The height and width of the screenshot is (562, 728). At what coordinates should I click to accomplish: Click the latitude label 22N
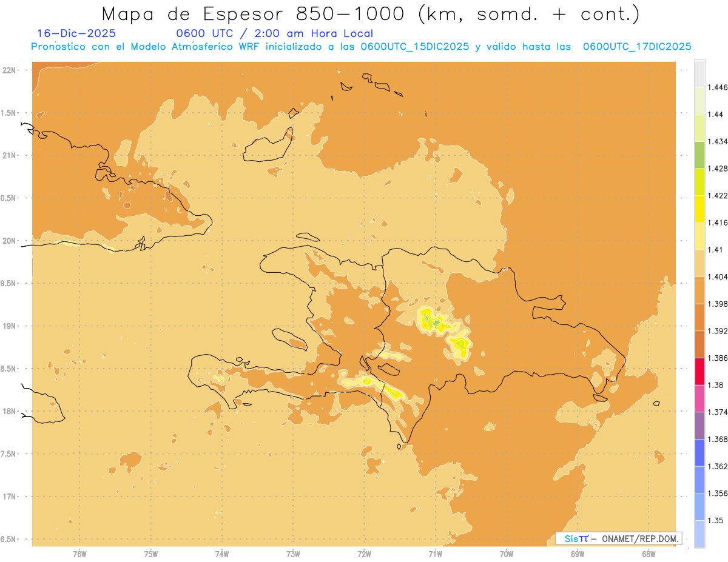click(x=9, y=70)
